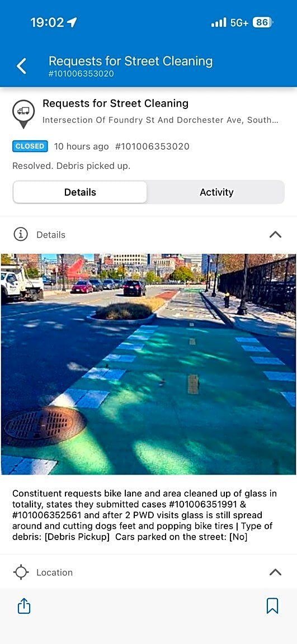Select the Details tab

point(80,192)
